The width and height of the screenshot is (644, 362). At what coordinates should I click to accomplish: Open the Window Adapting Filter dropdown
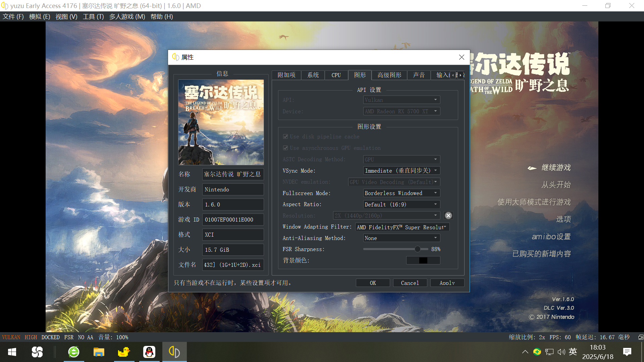pos(402,227)
